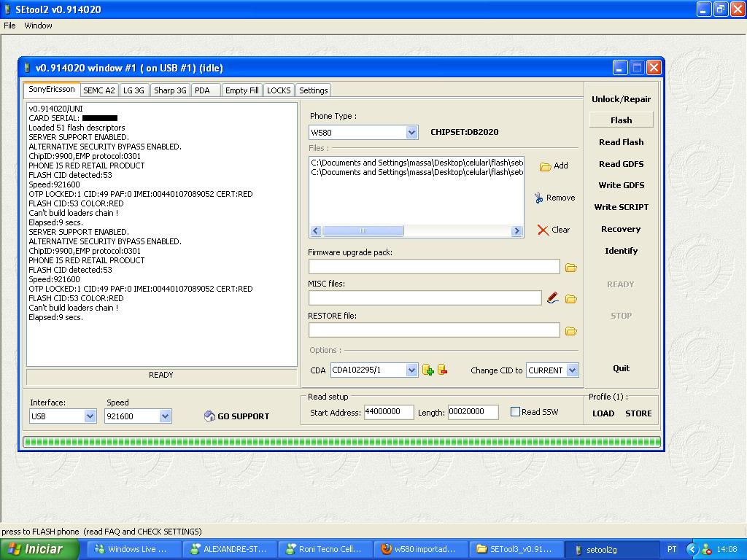Switch to the LG 3G tab
747x560 pixels.
tap(134, 90)
